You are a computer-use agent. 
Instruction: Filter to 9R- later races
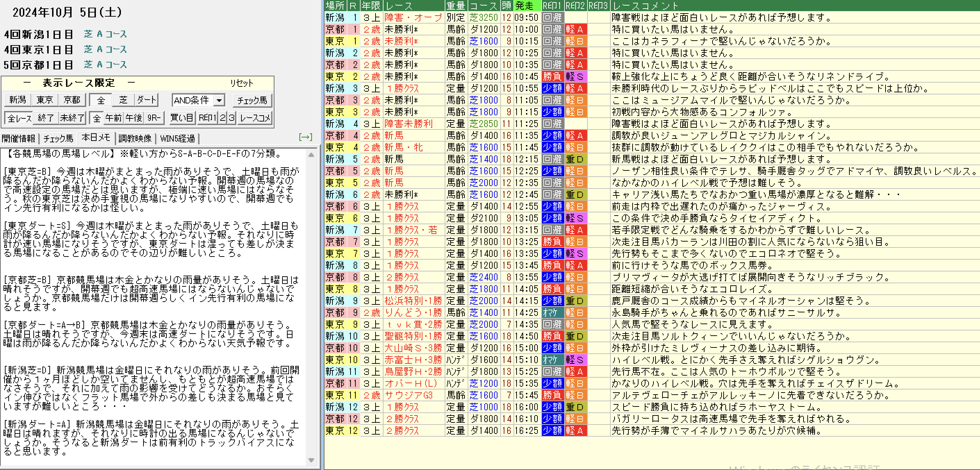(154, 118)
